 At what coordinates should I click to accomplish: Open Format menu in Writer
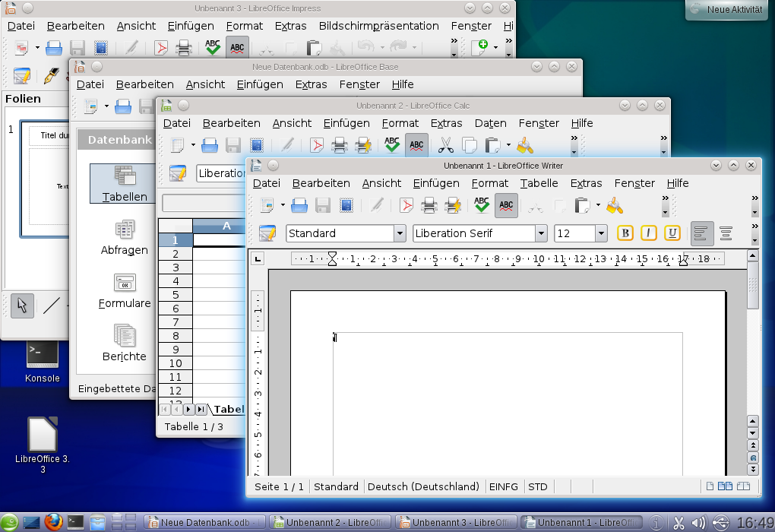click(490, 183)
